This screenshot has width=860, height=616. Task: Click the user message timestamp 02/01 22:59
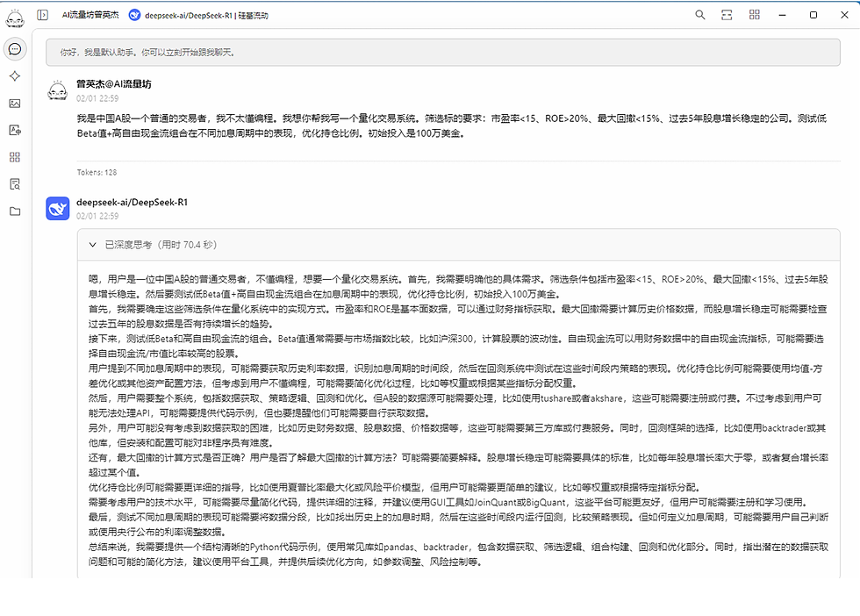pos(97,98)
